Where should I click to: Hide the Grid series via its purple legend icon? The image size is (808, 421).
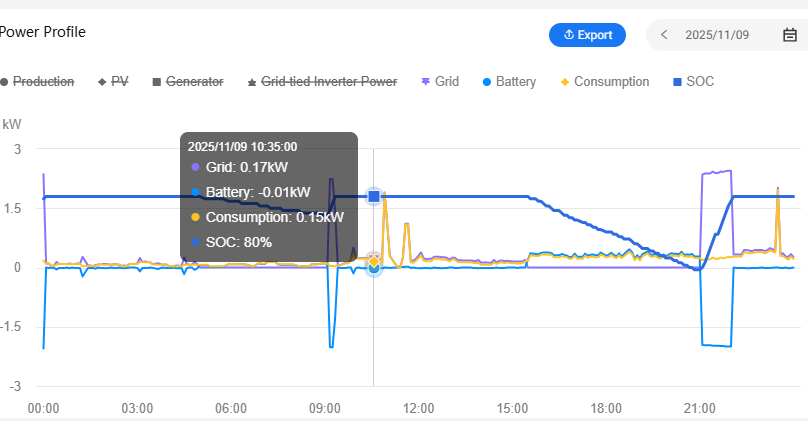[x=425, y=82]
